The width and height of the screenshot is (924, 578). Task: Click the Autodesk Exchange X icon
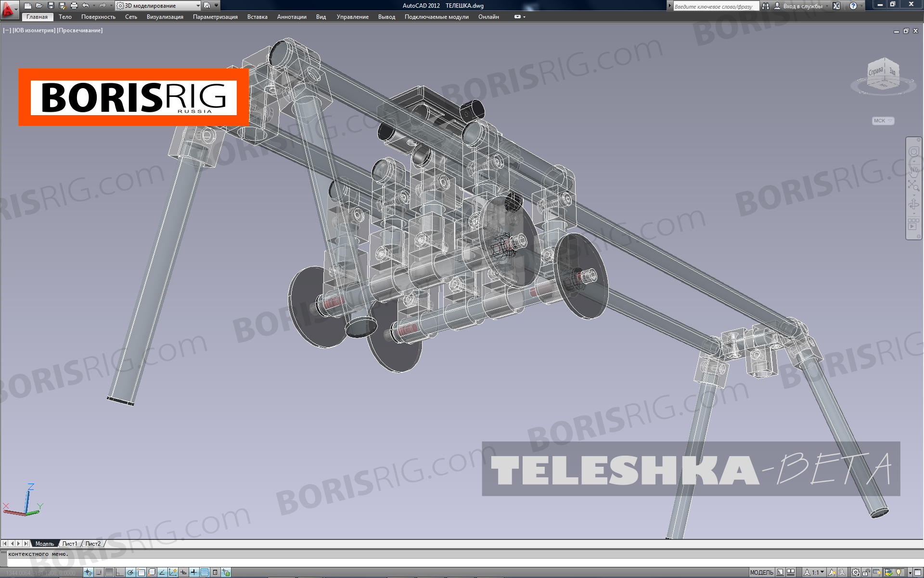[836, 6]
